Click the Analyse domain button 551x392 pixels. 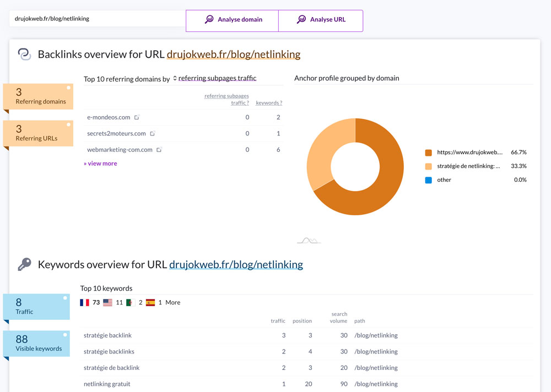tap(233, 21)
